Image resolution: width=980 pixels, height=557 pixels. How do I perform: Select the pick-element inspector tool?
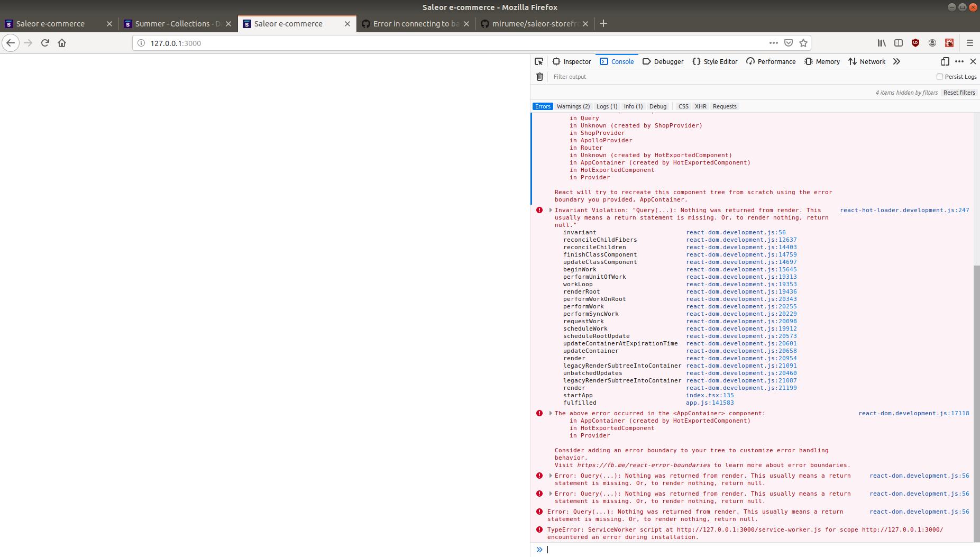(539, 61)
